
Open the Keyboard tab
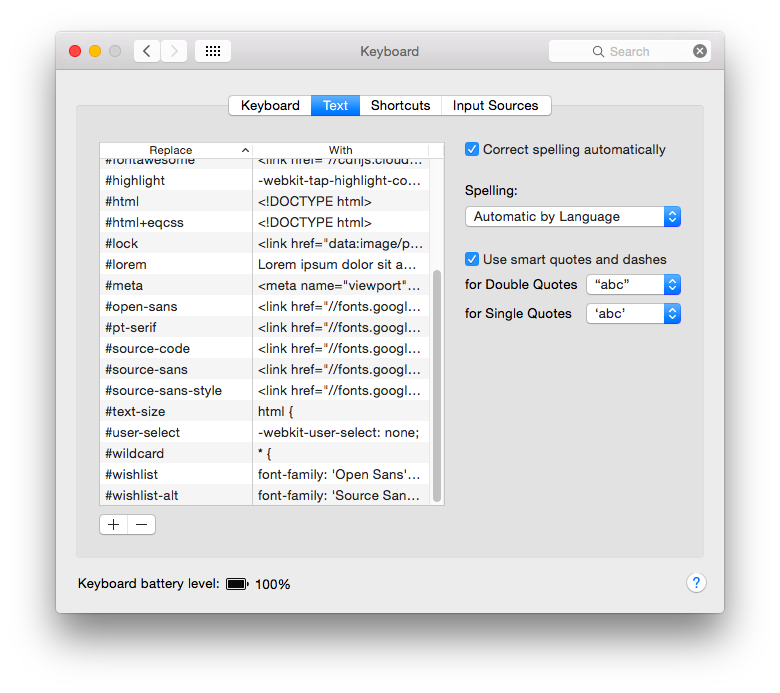(x=270, y=105)
